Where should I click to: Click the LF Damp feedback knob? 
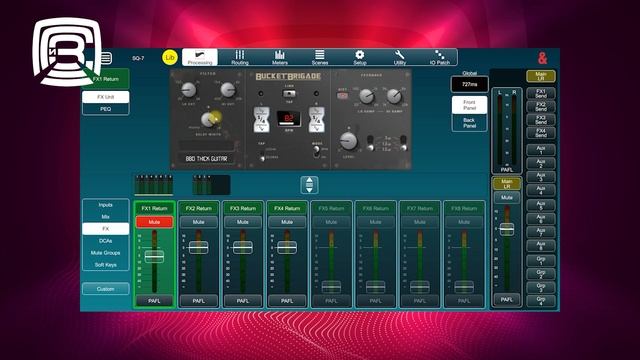pos(366,96)
